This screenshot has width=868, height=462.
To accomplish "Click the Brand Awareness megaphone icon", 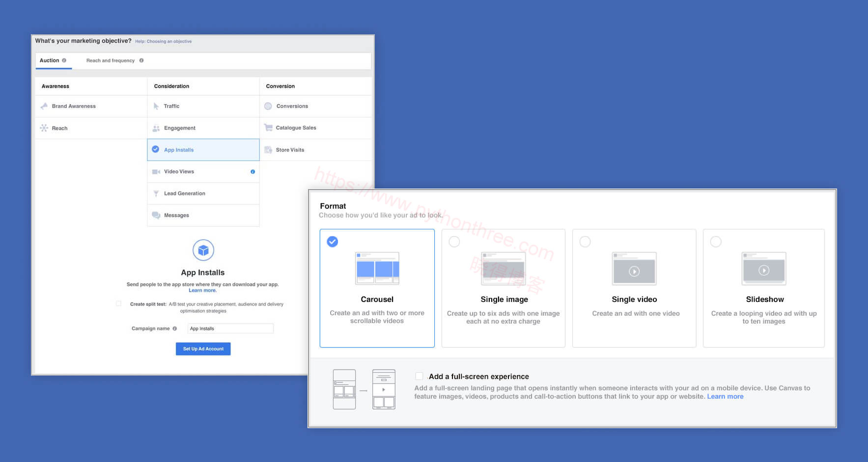I will point(44,106).
